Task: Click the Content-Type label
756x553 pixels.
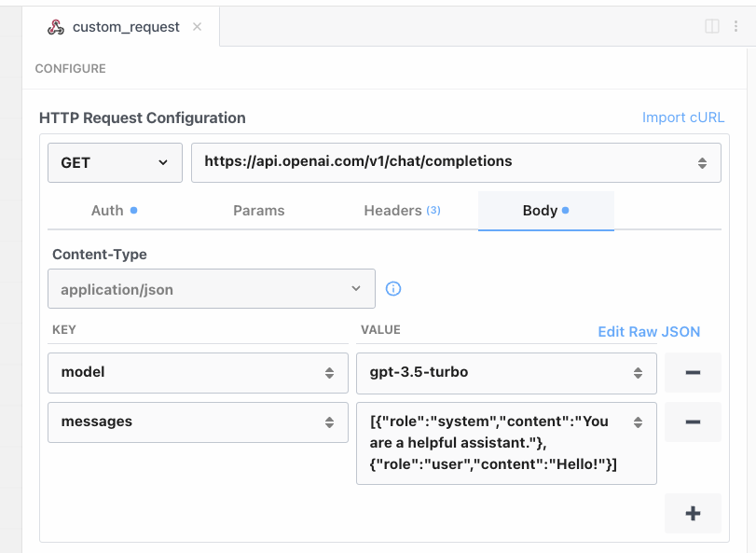Action: click(x=100, y=254)
